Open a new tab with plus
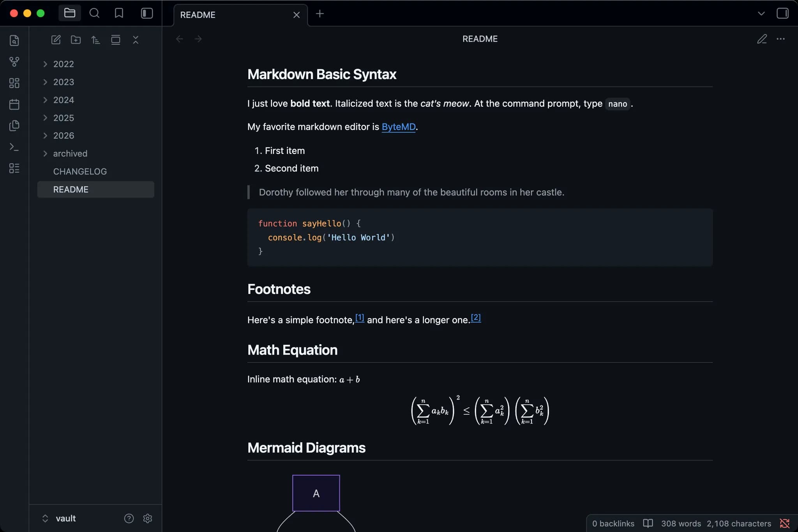 (320, 14)
